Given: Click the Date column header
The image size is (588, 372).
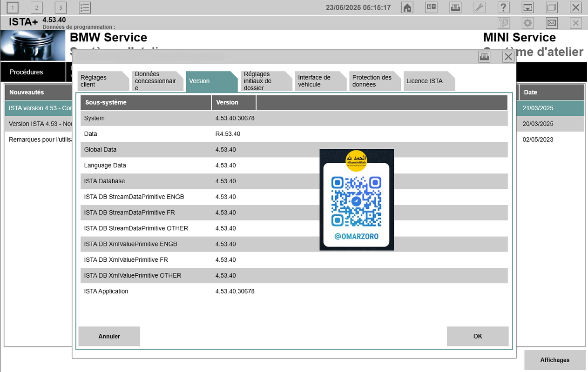Looking at the screenshot, I should 552,92.
